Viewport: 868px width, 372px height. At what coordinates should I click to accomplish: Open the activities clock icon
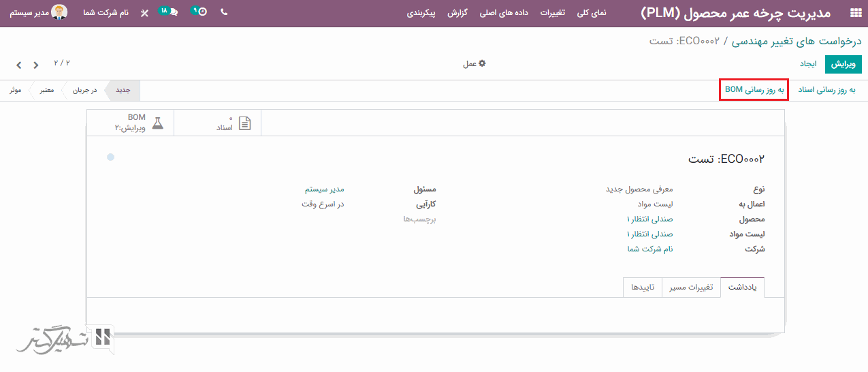199,12
